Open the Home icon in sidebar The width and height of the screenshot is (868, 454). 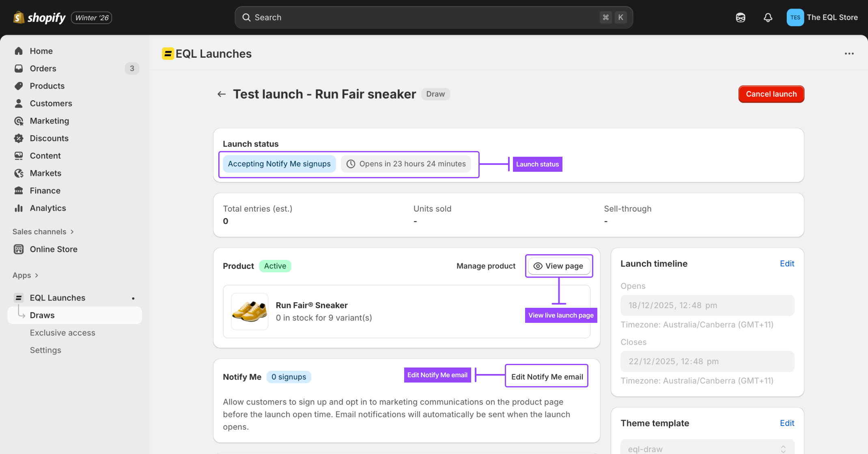(x=19, y=51)
